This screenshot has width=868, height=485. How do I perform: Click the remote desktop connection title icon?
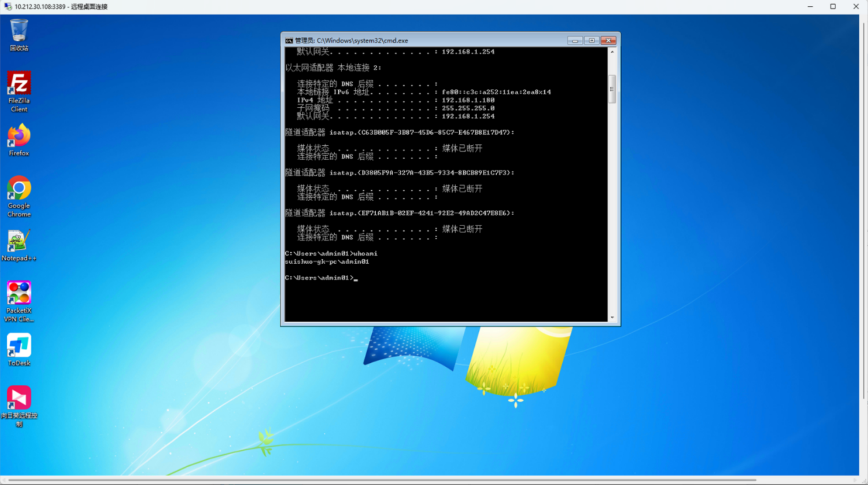click(8, 6)
